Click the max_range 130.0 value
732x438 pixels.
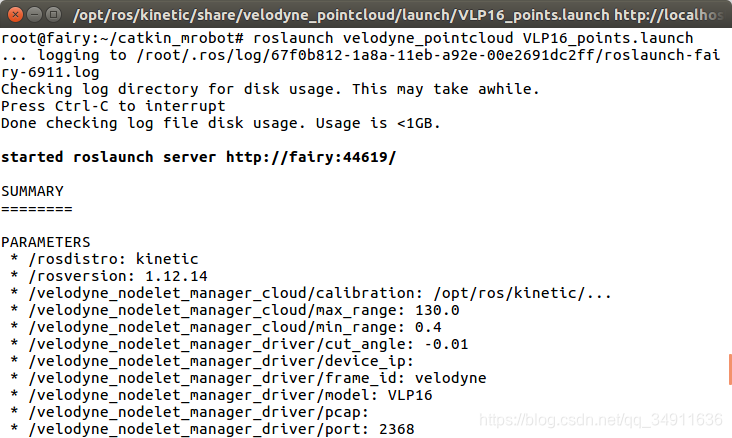coord(437,310)
